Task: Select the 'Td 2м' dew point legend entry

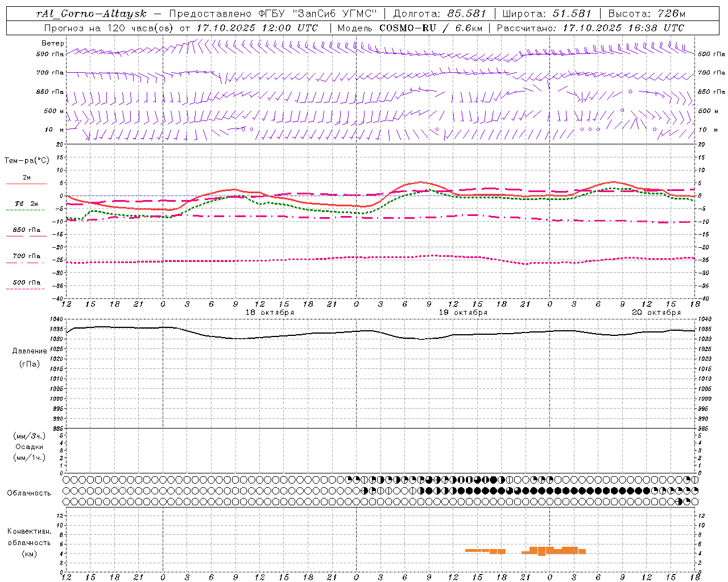Action: [x=27, y=203]
